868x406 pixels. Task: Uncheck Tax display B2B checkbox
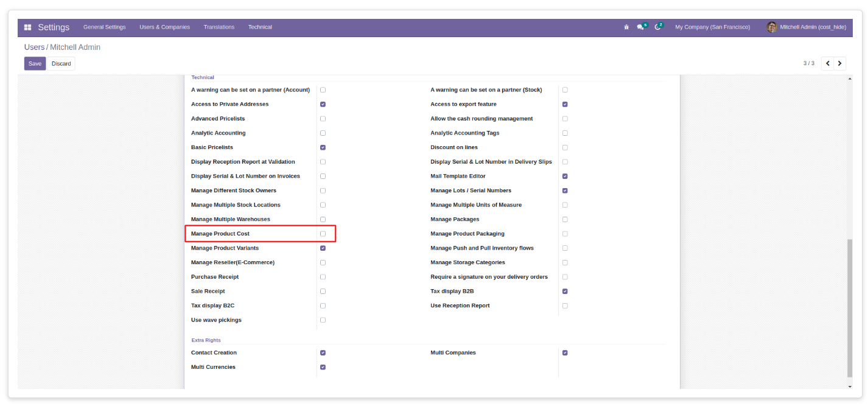(565, 291)
